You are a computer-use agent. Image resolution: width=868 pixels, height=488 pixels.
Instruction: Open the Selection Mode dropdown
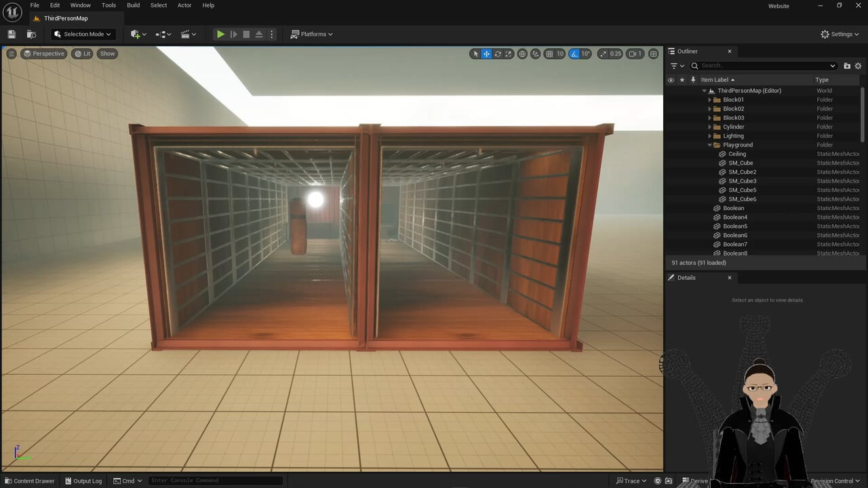point(82,34)
